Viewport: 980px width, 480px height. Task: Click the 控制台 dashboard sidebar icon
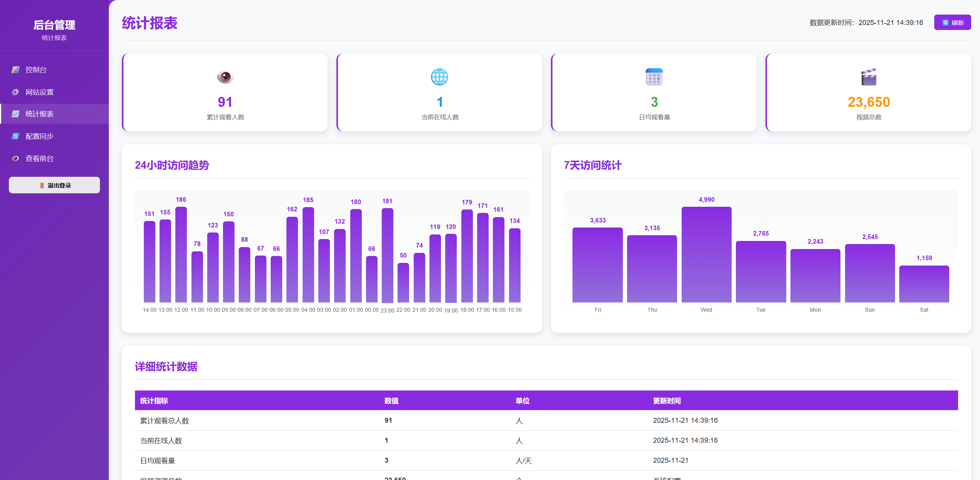[15, 70]
